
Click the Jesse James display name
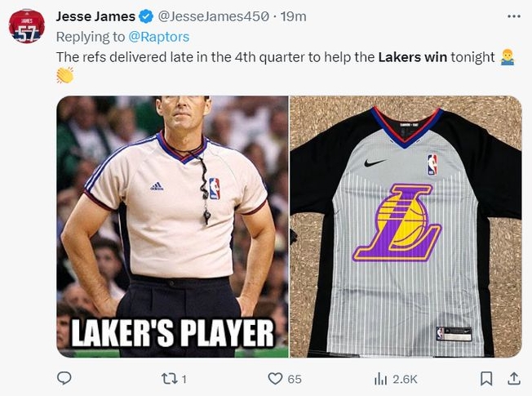tap(95, 16)
